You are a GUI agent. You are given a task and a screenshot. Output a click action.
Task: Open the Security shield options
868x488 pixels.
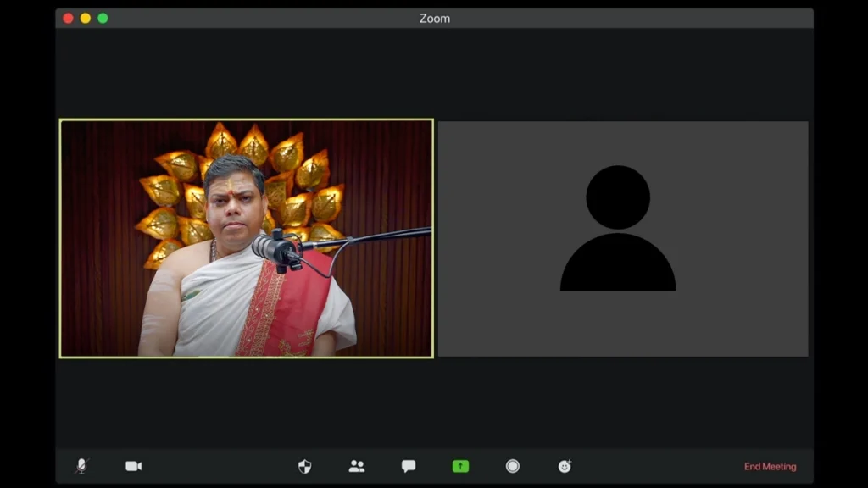point(305,466)
